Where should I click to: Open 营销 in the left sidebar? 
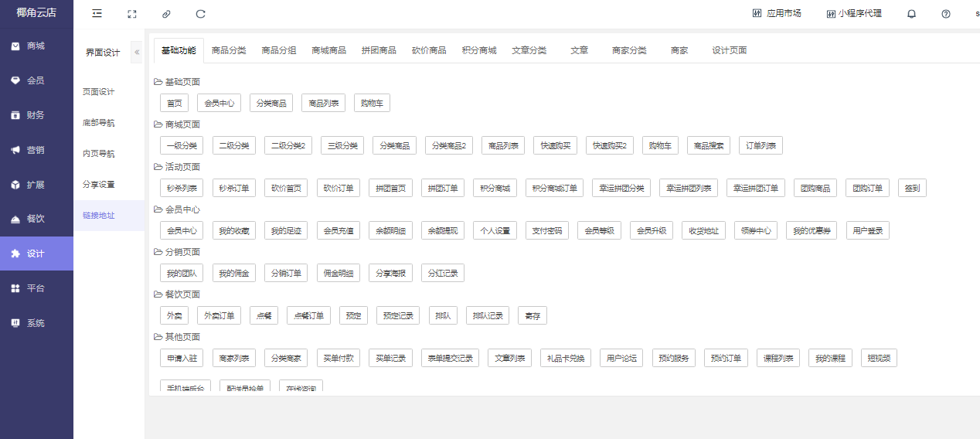(36, 150)
